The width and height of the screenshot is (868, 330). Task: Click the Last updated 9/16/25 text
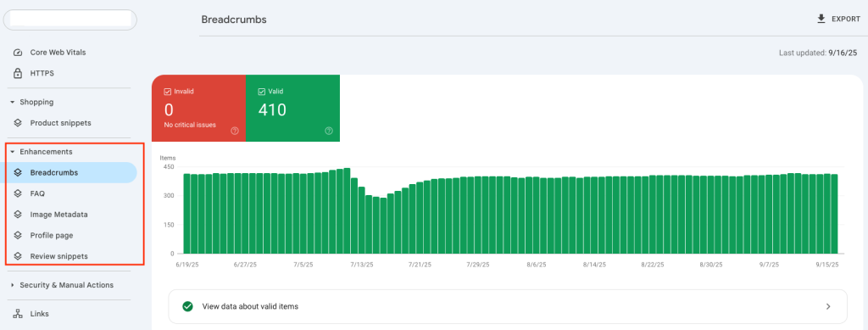818,53
